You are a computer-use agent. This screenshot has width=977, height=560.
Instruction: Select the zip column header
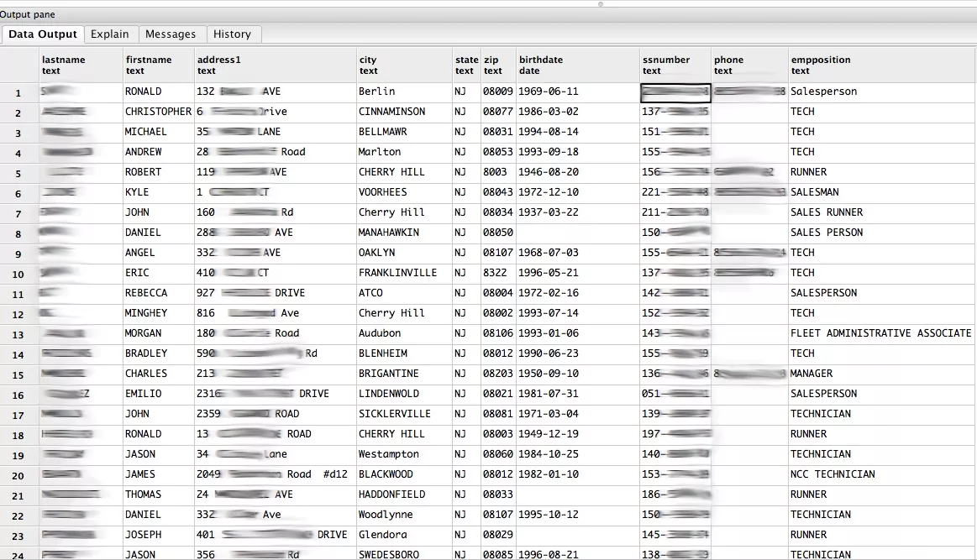[498, 65]
